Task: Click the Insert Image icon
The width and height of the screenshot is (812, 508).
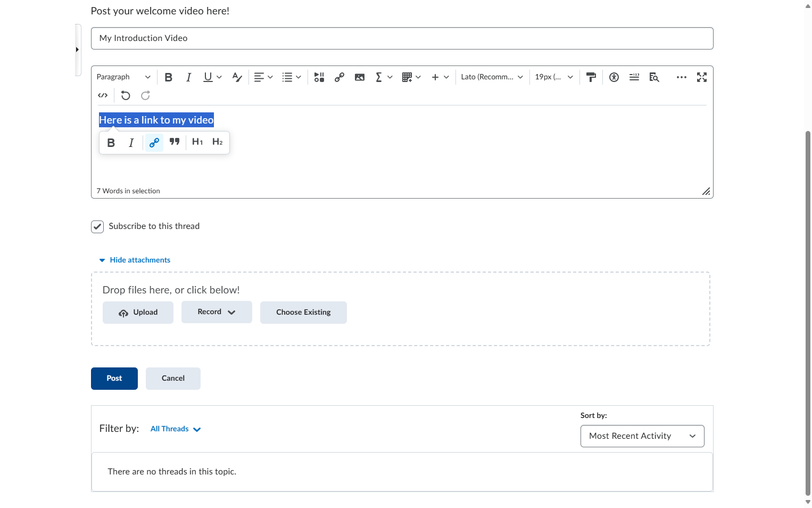Action: pyautogui.click(x=360, y=77)
